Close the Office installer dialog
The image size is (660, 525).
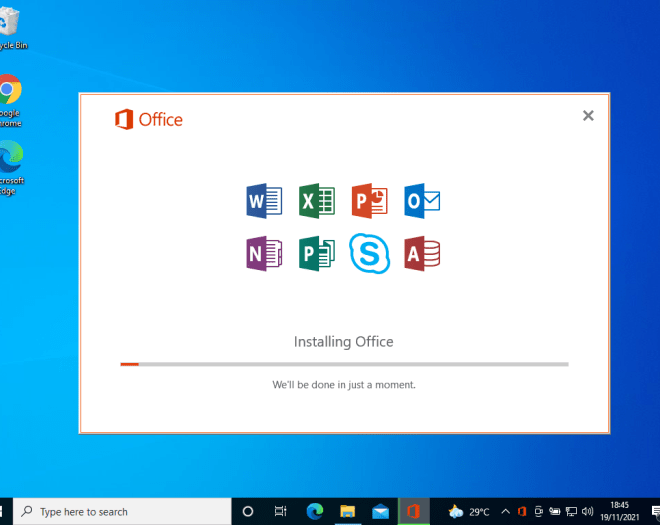click(x=588, y=115)
